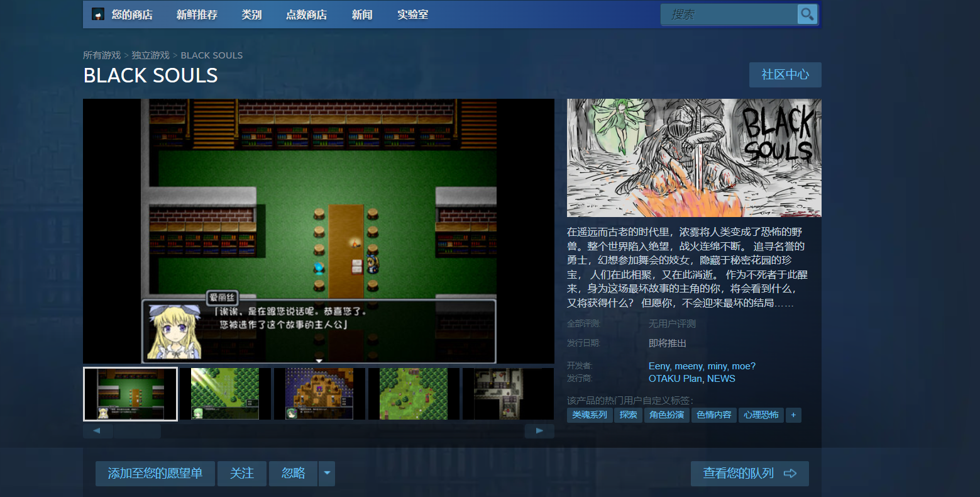This screenshot has width=980, height=497.
Task: Open the 新鲜推荐 menu
Action: [197, 14]
